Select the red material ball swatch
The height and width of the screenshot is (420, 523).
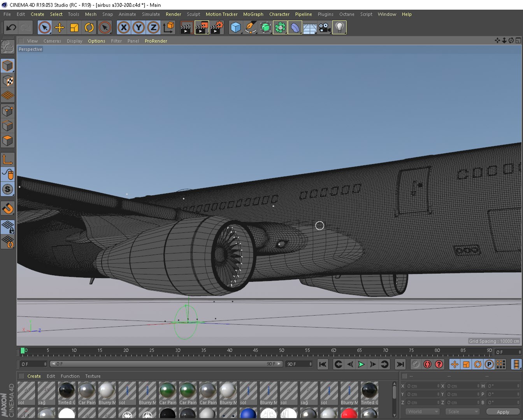click(x=349, y=414)
